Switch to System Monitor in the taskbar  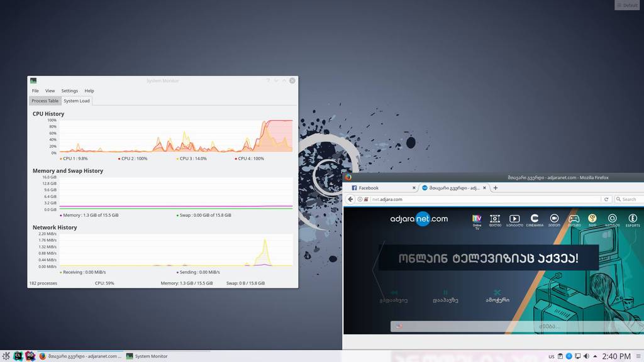147,356
